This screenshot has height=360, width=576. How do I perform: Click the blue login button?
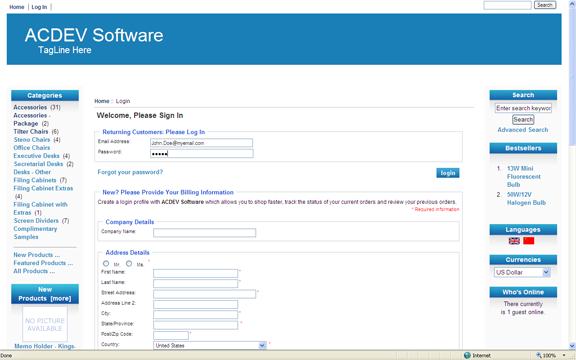448,173
